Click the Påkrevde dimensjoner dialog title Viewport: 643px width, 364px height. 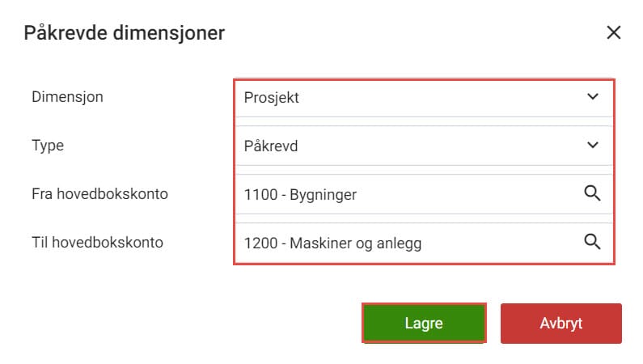(x=125, y=33)
